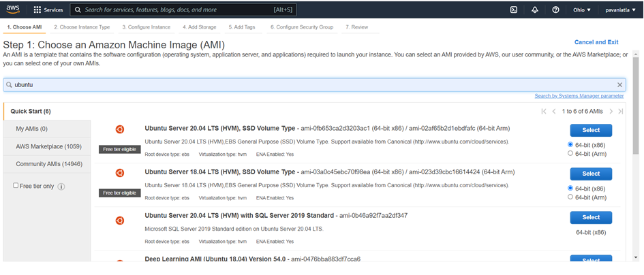Image resolution: width=644 pixels, height=275 pixels.
Task: Click 1 to 6 of 6 AMIs text
Action: click(x=583, y=111)
